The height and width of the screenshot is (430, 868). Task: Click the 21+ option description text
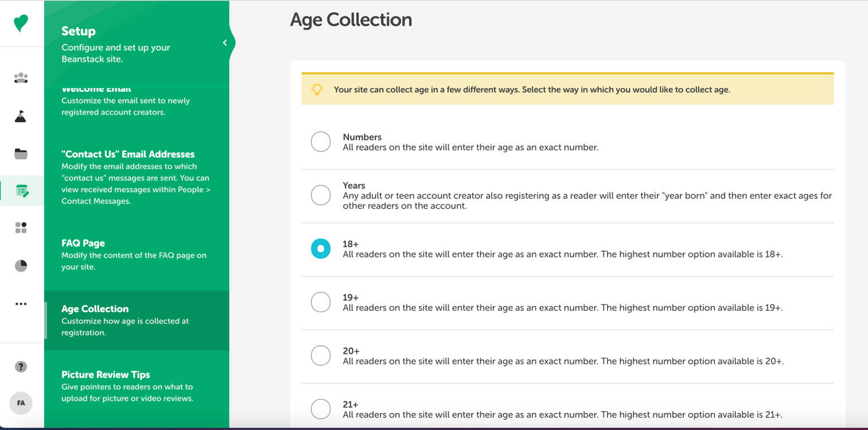(562, 415)
